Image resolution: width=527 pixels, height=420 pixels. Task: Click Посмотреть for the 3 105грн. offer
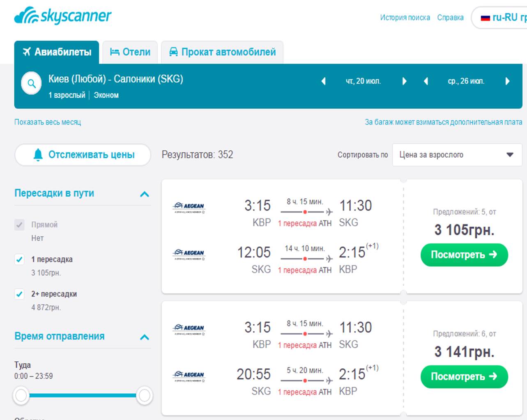point(464,255)
